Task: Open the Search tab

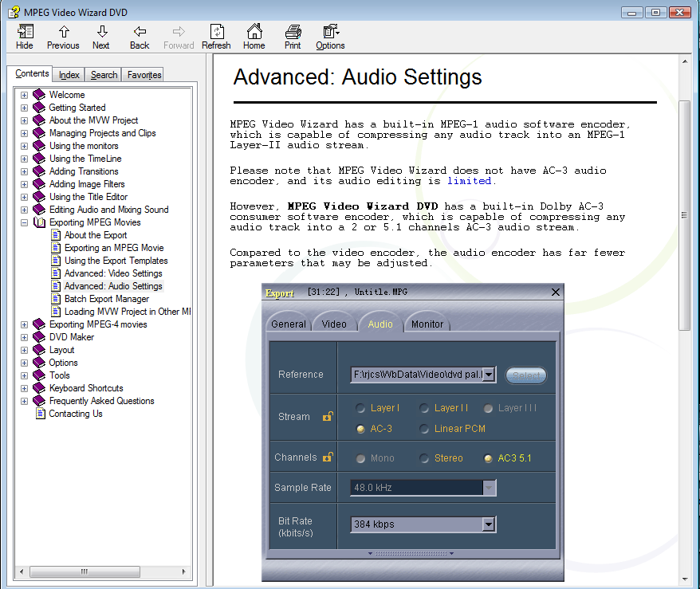Action: pyautogui.click(x=104, y=75)
